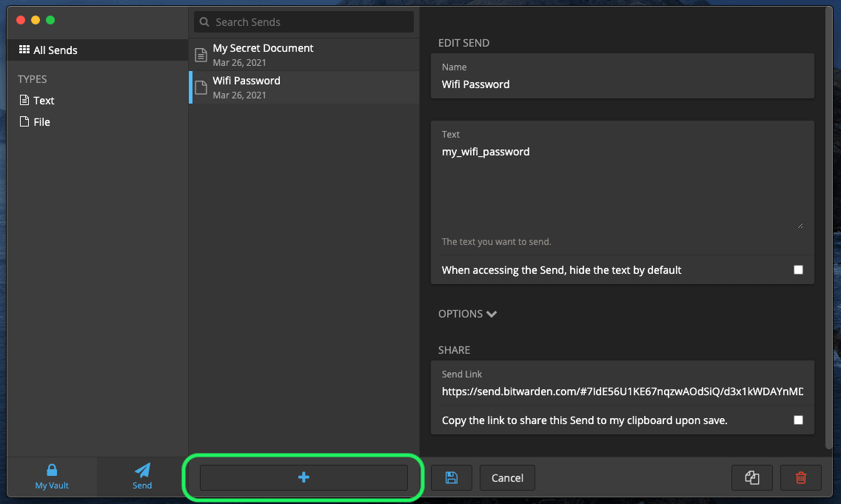This screenshot has height=504, width=841.
Task: Click into the Search Sends field
Action: (x=304, y=21)
